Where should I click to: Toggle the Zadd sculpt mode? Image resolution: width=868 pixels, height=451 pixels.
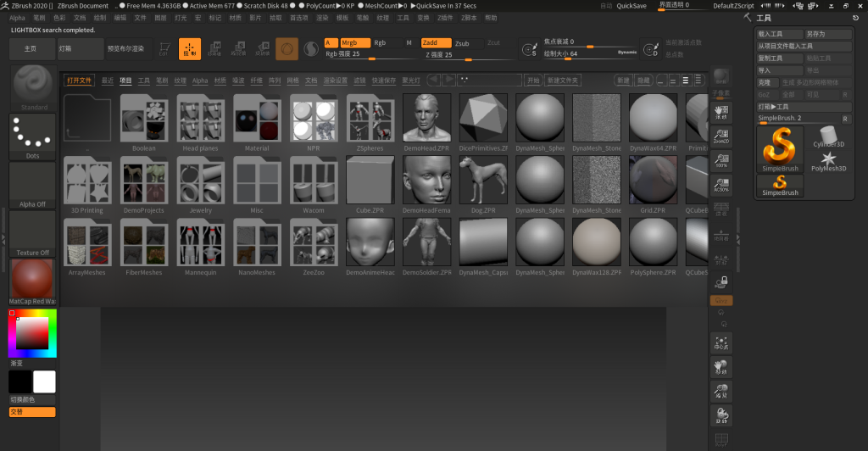pos(436,42)
